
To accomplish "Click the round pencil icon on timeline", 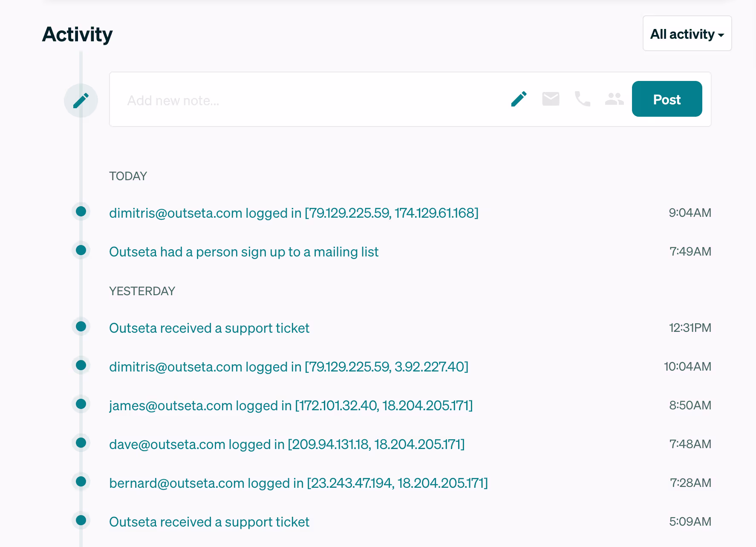I will [x=81, y=101].
